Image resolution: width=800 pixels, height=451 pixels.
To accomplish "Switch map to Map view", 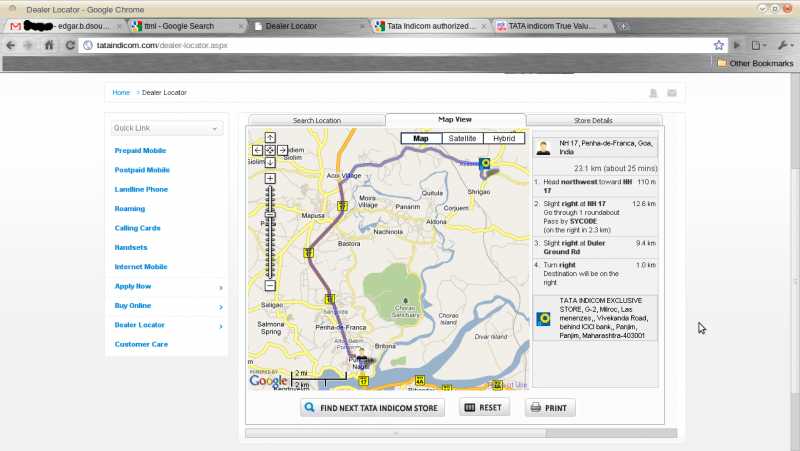I will [421, 138].
